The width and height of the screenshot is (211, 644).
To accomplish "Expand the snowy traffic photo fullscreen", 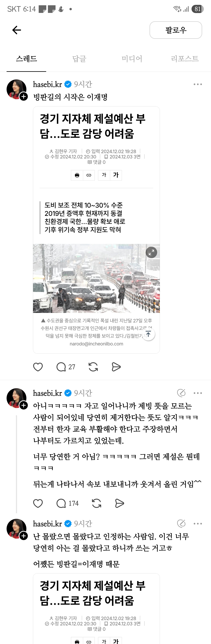I will 151,253.
